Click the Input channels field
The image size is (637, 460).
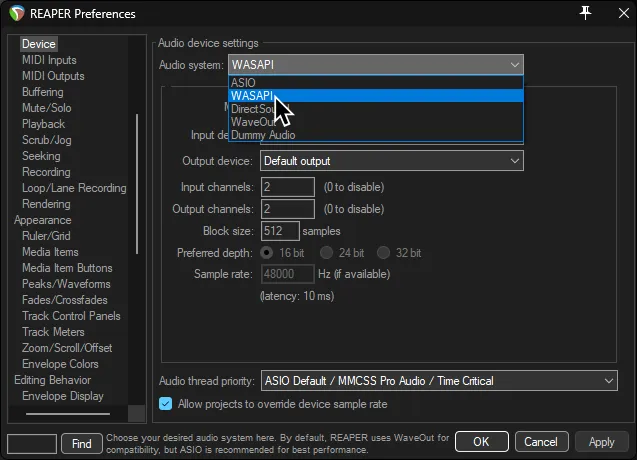[288, 187]
